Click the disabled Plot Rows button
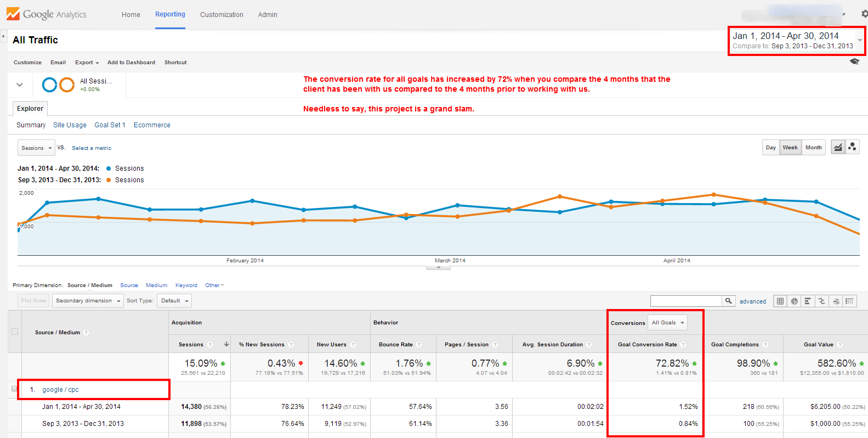The width and height of the screenshot is (868, 438). [33, 301]
